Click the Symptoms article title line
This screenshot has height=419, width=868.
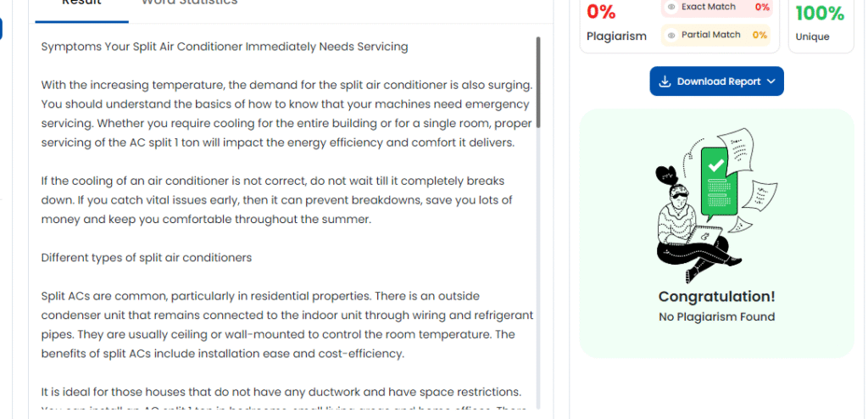225,47
